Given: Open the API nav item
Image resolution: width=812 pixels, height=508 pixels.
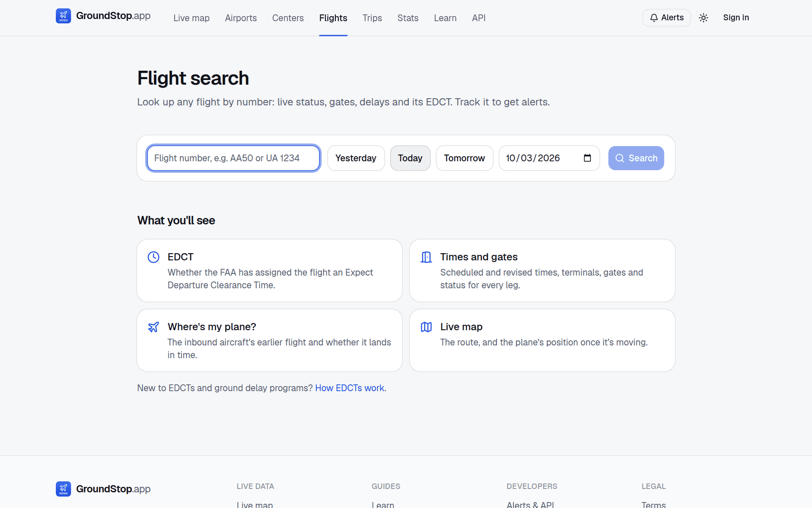Looking at the screenshot, I should click(479, 18).
